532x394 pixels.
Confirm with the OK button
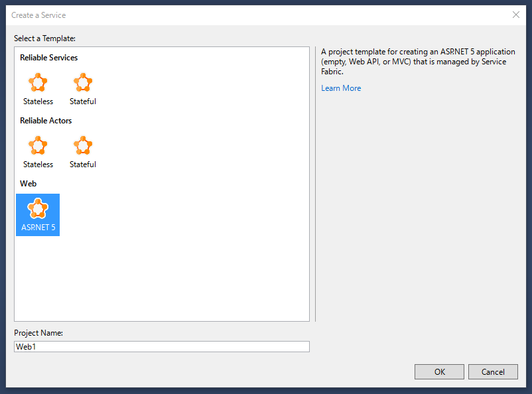point(439,372)
